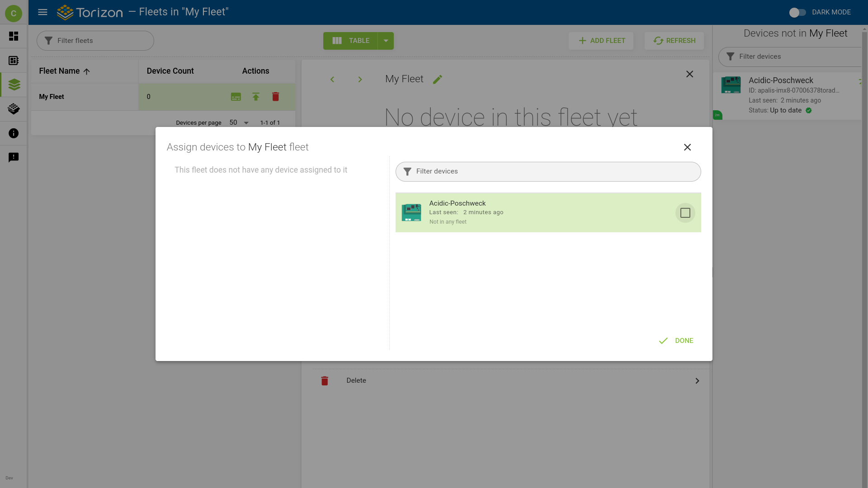Click the delete red trash icon for My Fleet

tap(275, 97)
